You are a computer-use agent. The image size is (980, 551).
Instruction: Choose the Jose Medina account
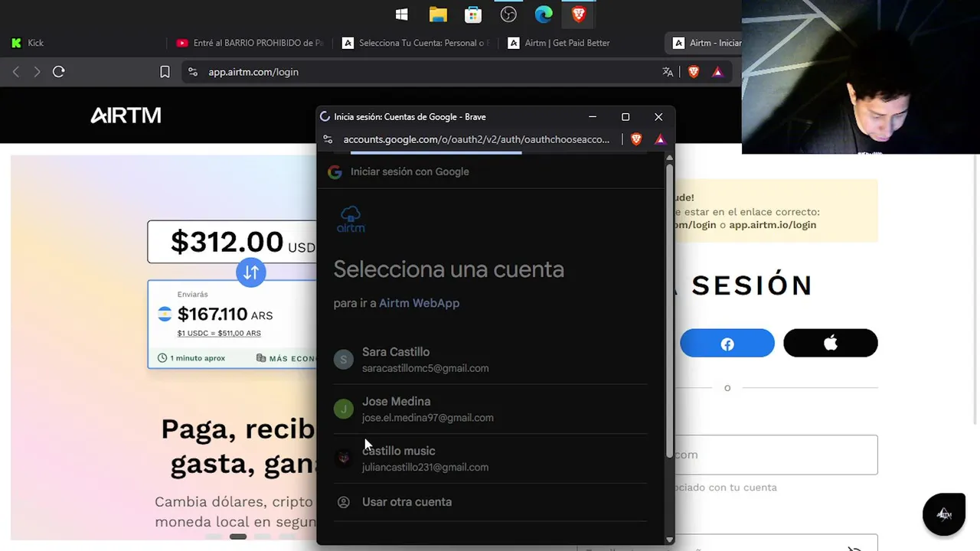(x=490, y=409)
